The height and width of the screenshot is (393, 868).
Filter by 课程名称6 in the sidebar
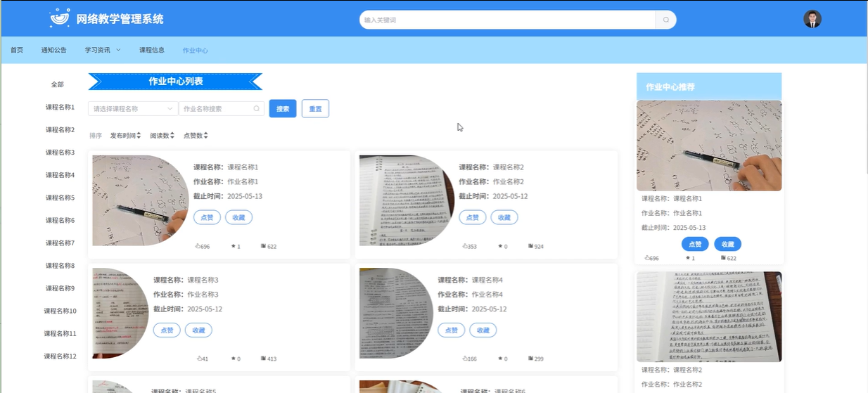(x=60, y=220)
